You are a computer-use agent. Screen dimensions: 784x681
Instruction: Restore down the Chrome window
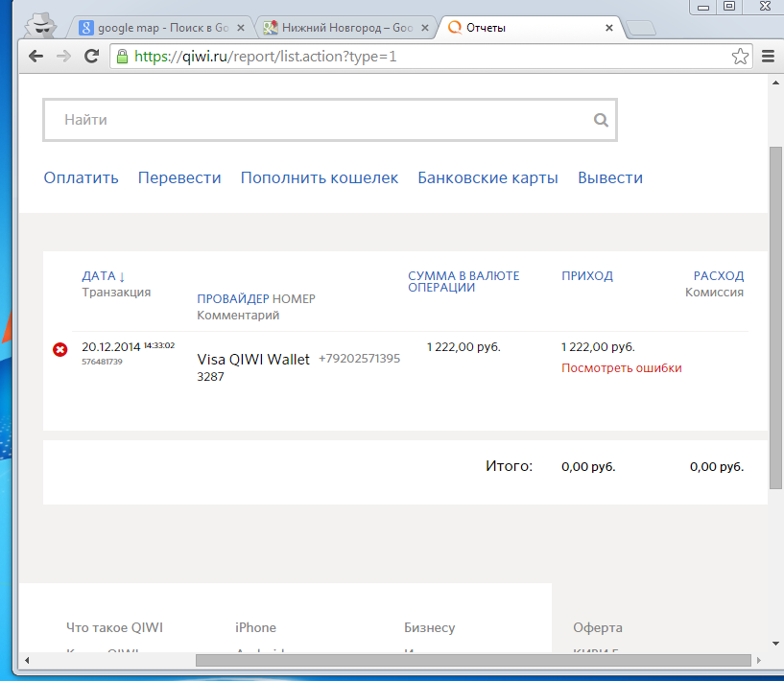(729, 7)
